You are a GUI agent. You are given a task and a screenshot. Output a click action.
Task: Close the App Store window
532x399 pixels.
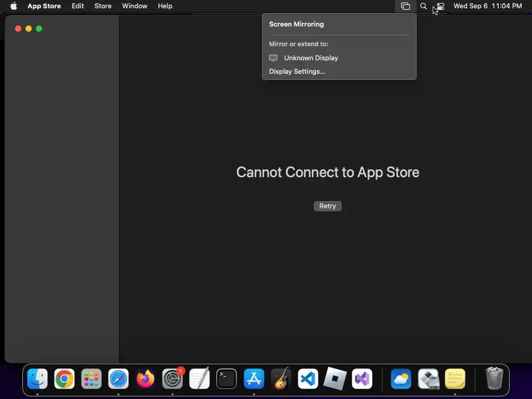pyautogui.click(x=18, y=29)
